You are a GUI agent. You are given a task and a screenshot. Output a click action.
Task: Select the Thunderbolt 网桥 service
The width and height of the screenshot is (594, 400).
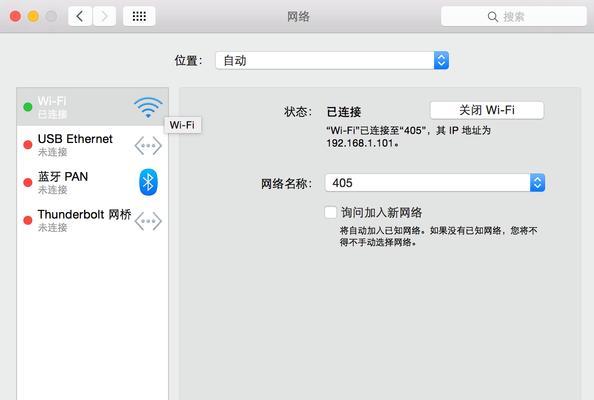point(92,220)
